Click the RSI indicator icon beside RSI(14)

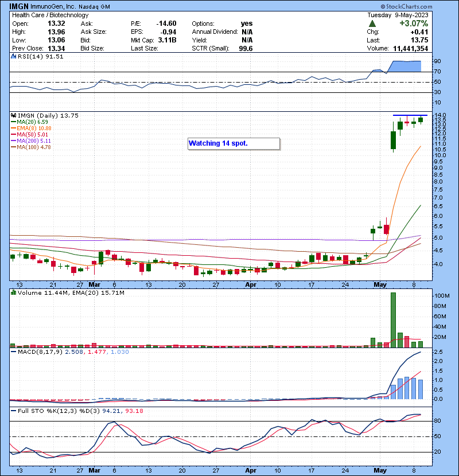(x=14, y=56)
